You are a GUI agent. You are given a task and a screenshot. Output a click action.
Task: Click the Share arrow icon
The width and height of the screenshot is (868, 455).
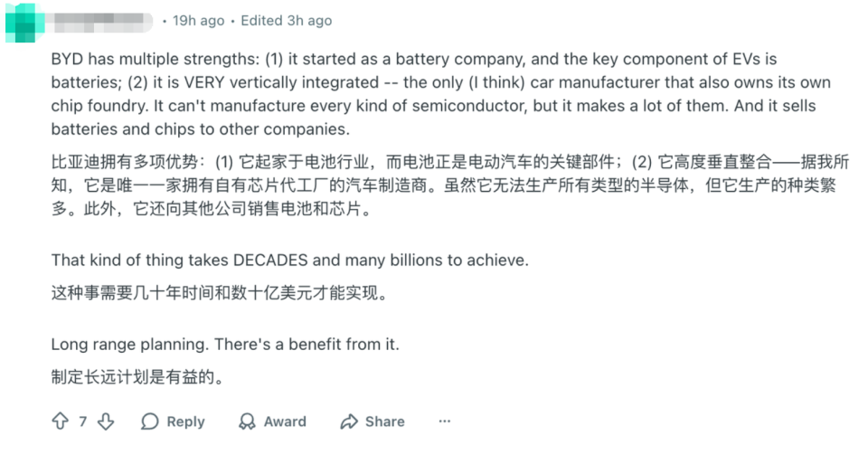click(x=349, y=422)
